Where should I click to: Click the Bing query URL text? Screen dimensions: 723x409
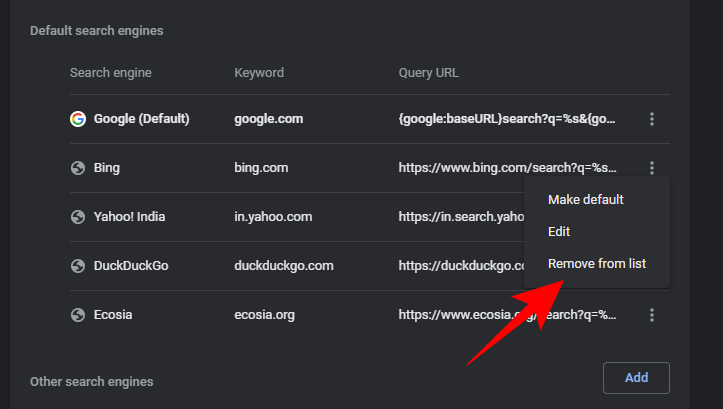(x=507, y=168)
